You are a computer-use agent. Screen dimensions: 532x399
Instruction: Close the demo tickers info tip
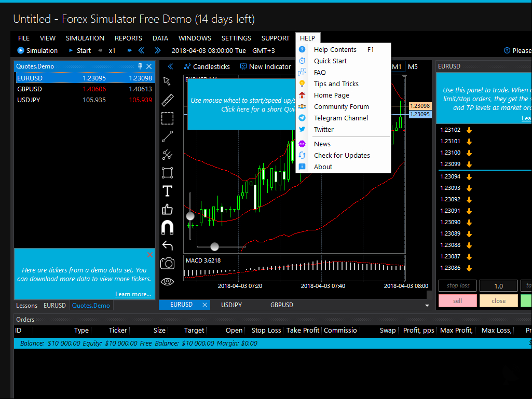150,255
